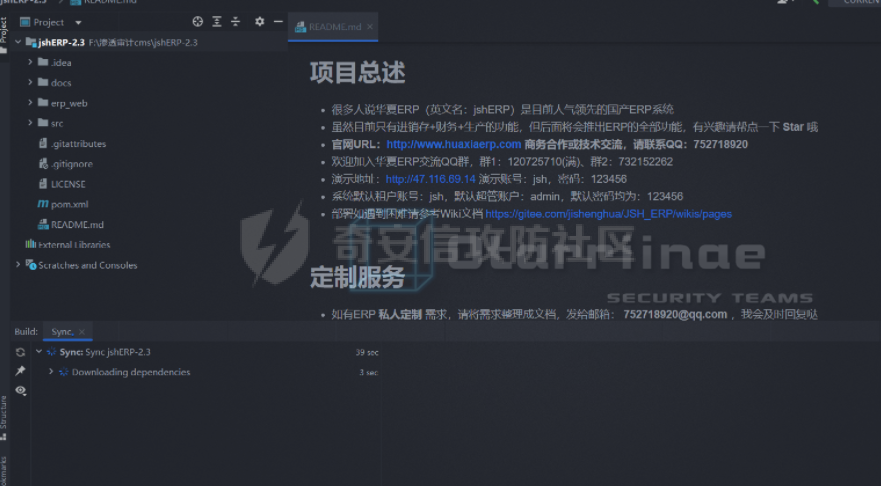Expand all nodes in Project panel
The width and height of the screenshot is (881, 486).
217,22
